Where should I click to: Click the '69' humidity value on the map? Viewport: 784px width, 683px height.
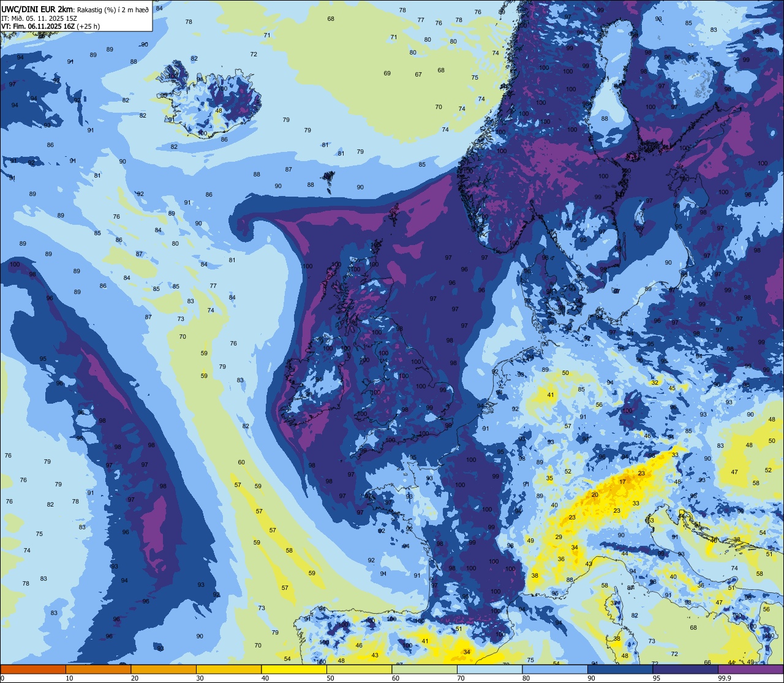[x=387, y=74]
